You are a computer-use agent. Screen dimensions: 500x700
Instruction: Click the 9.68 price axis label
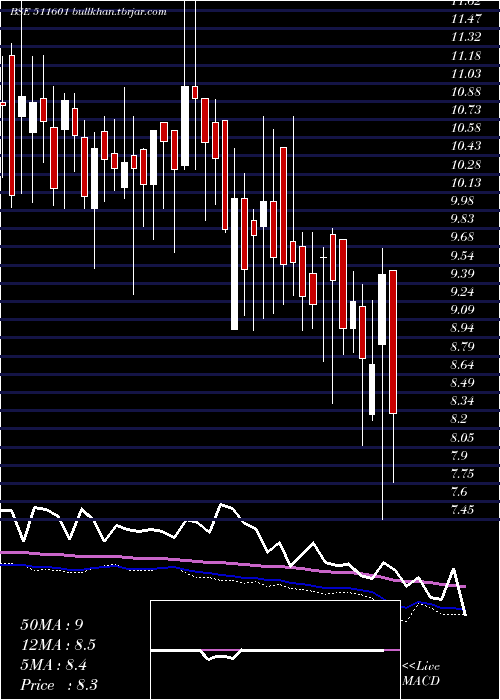click(463, 237)
